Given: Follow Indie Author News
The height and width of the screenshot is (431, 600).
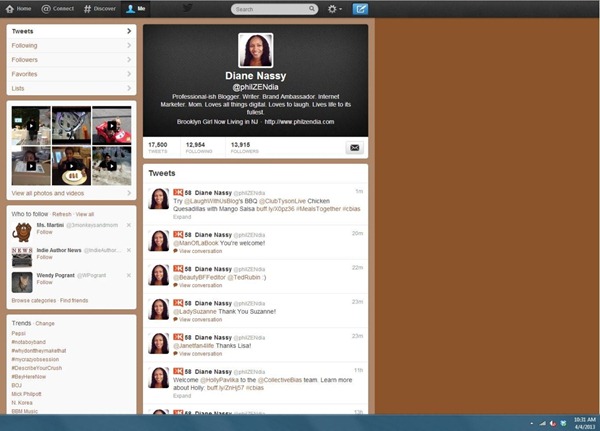Looking at the screenshot, I should tap(44, 257).
